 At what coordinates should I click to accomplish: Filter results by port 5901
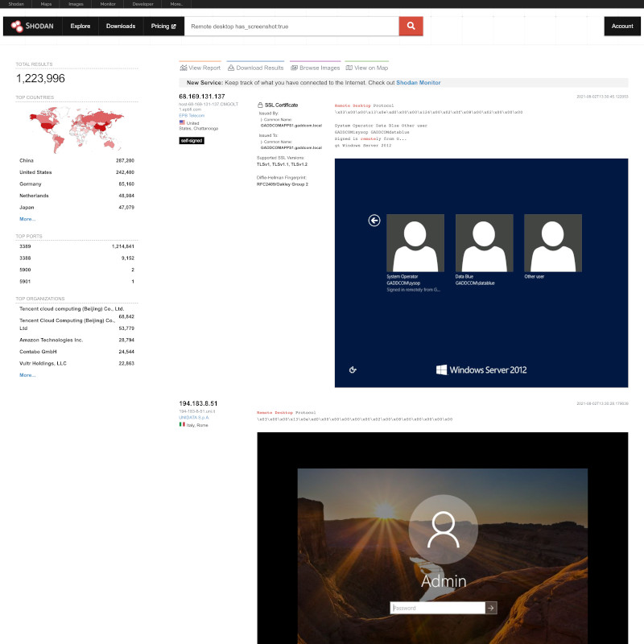[x=76, y=281]
